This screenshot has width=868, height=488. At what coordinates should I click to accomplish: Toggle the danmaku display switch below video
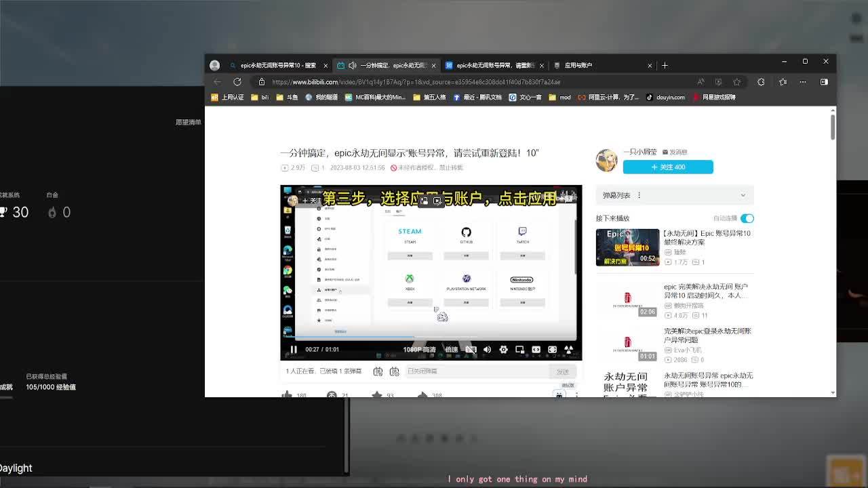point(378,371)
